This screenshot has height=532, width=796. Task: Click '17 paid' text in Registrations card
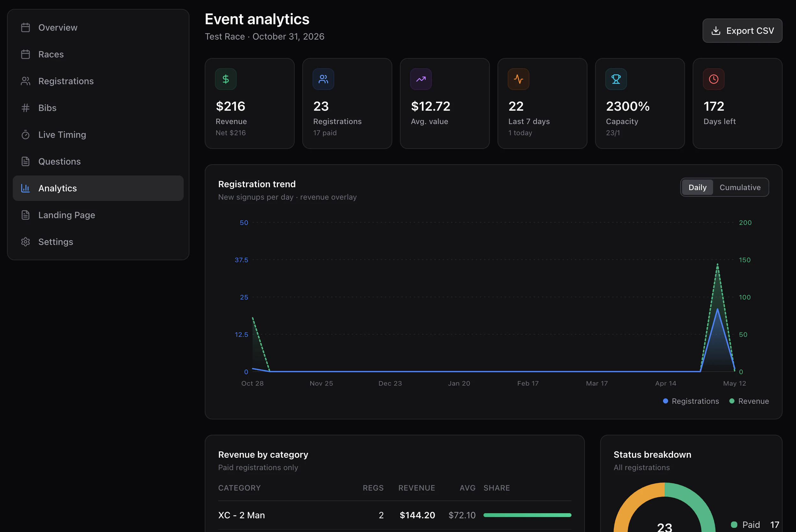325,133
